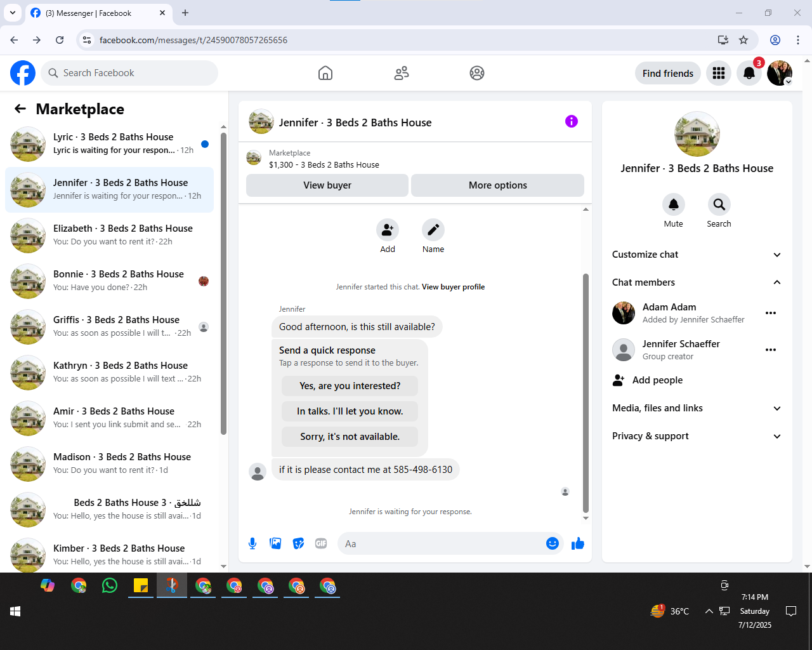
Task: Open the $1,300 listing thumbnail
Action: (x=254, y=158)
